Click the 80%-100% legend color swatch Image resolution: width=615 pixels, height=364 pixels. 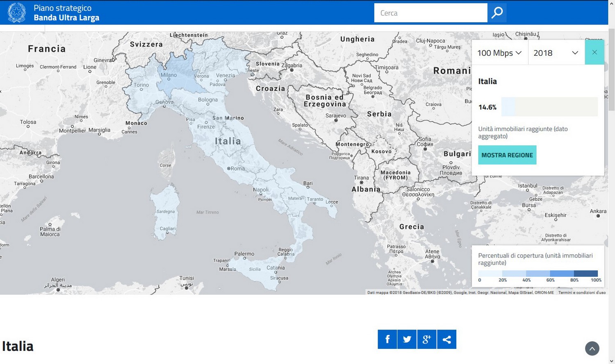585,274
